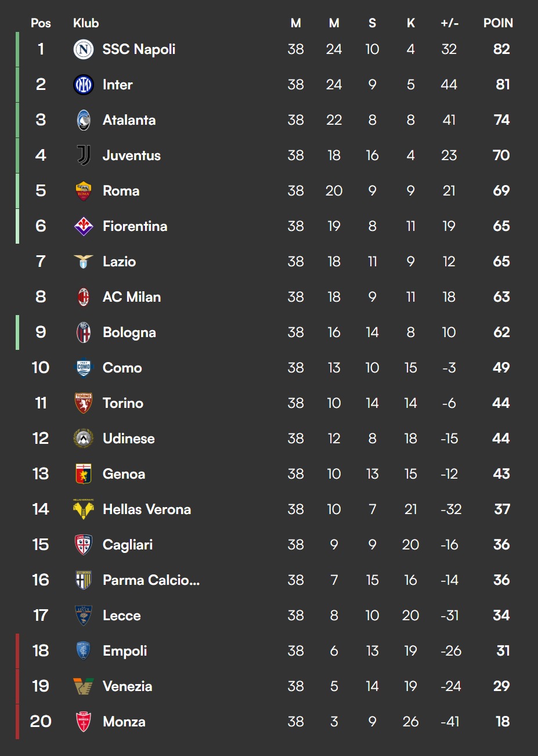Click the AC Milan crest
The height and width of the screenshot is (756, 538).
tap(84, 297)
